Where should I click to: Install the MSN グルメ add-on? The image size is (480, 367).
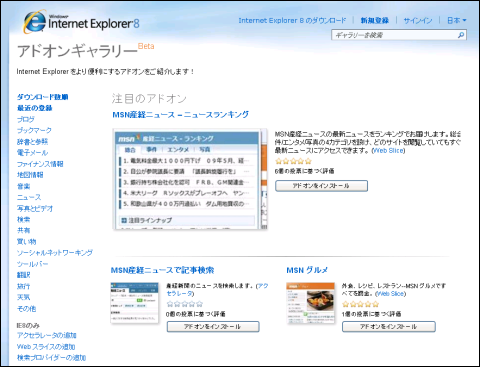pyautogui.click(x=389, y=327)
